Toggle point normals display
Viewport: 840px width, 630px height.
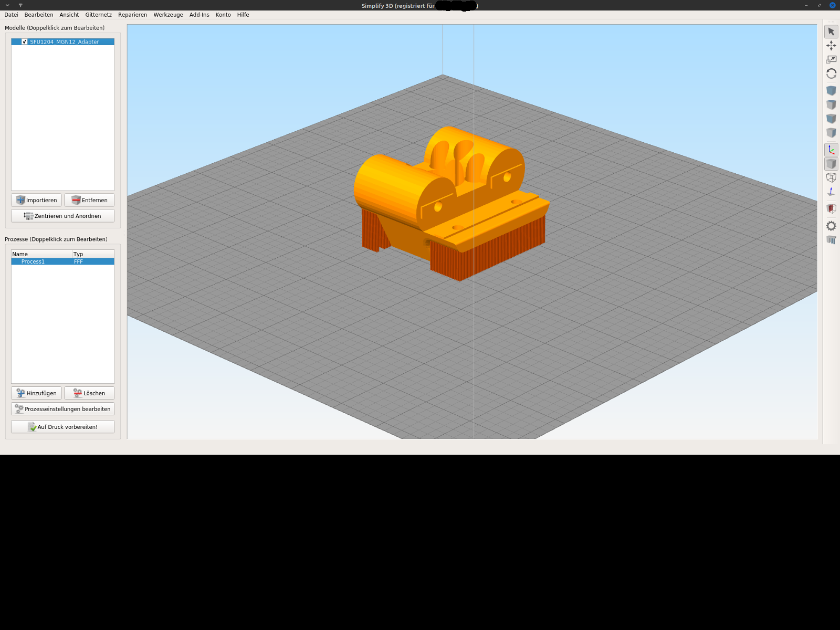tap(831, 192)
